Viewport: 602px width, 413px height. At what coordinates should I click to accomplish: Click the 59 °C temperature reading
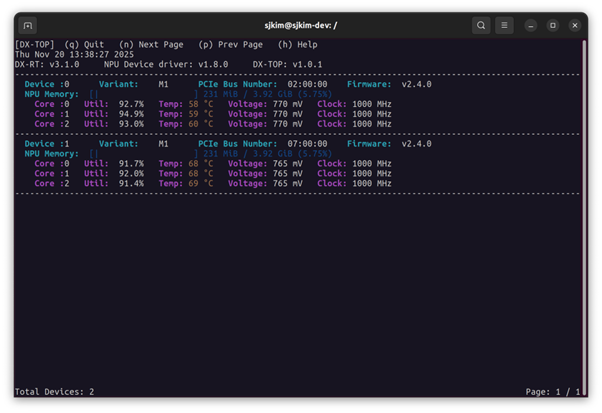[201, 114]
